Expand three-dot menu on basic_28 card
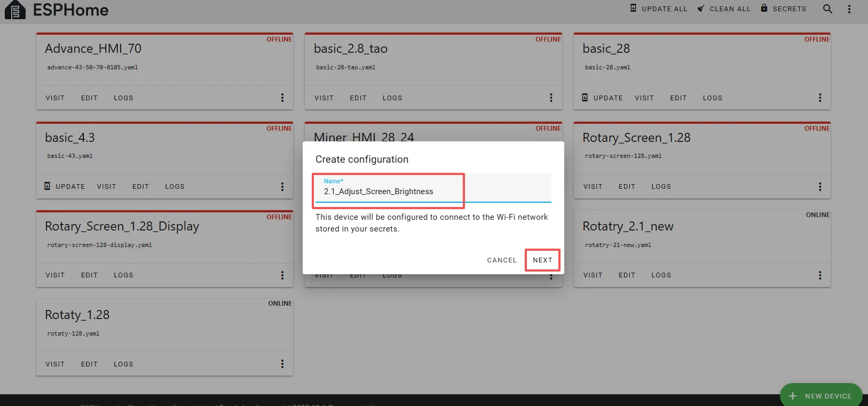868x406 pixels. point(820,98)
